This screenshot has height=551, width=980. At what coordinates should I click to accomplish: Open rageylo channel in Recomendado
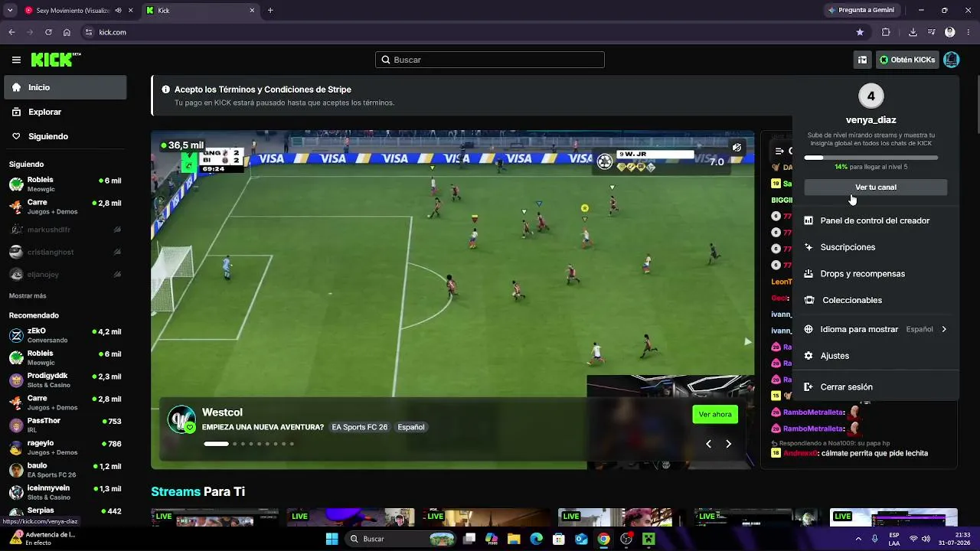(x=65, y=447)
